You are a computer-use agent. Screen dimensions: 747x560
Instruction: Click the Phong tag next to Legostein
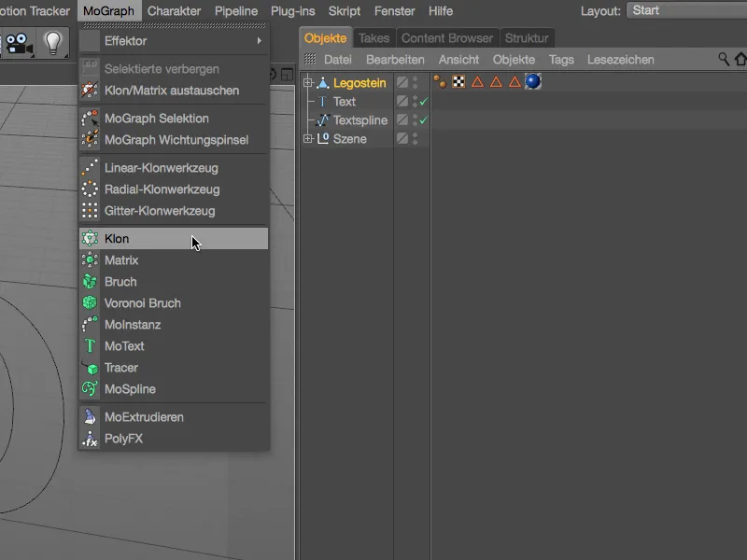[x=441, y=82]
